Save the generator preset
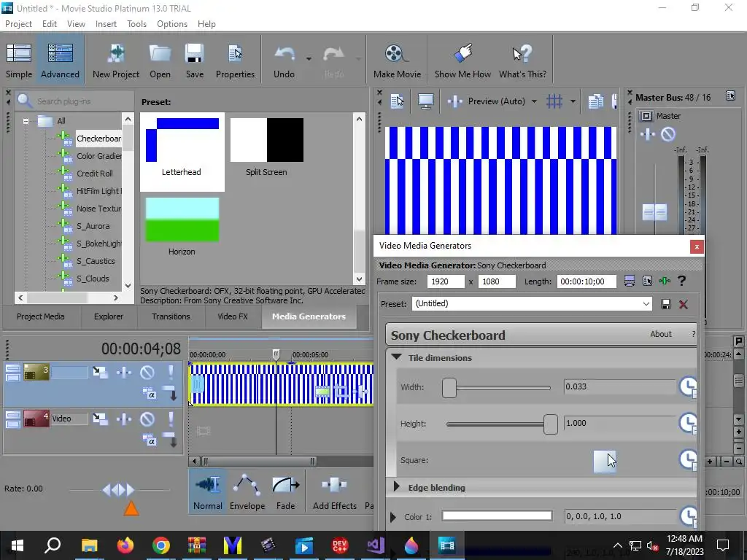This screenshot has width=747, height=560. [x=666, y=304]
